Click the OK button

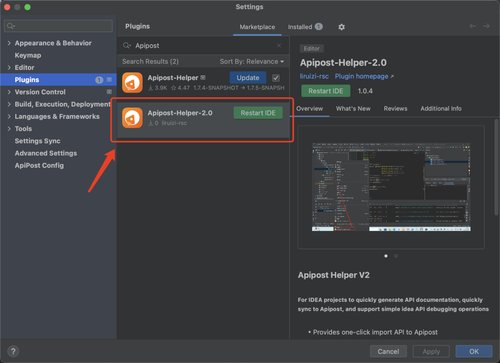474,351
